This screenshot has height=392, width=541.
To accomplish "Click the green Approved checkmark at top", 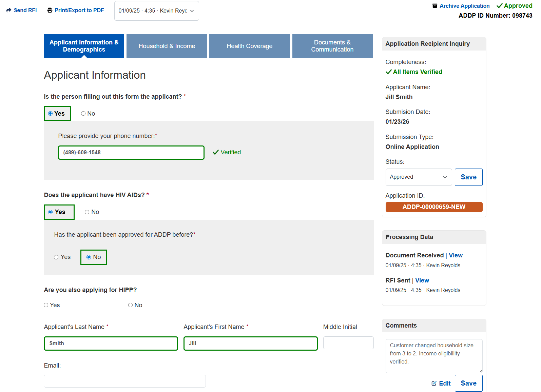I will tap(499, 6).
